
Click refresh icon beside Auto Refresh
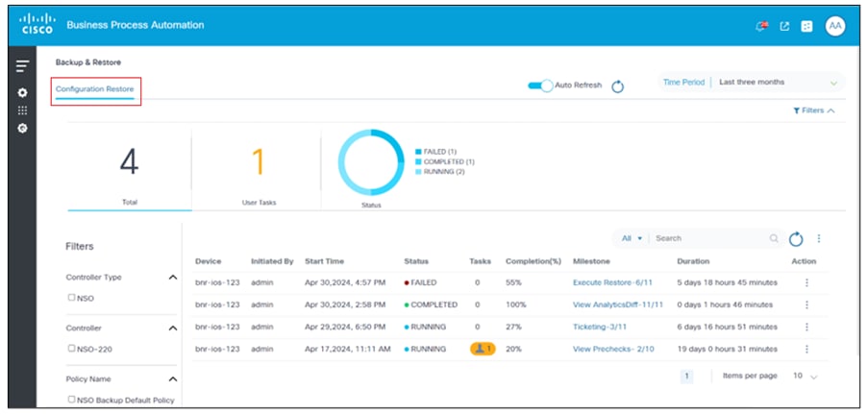618,86
